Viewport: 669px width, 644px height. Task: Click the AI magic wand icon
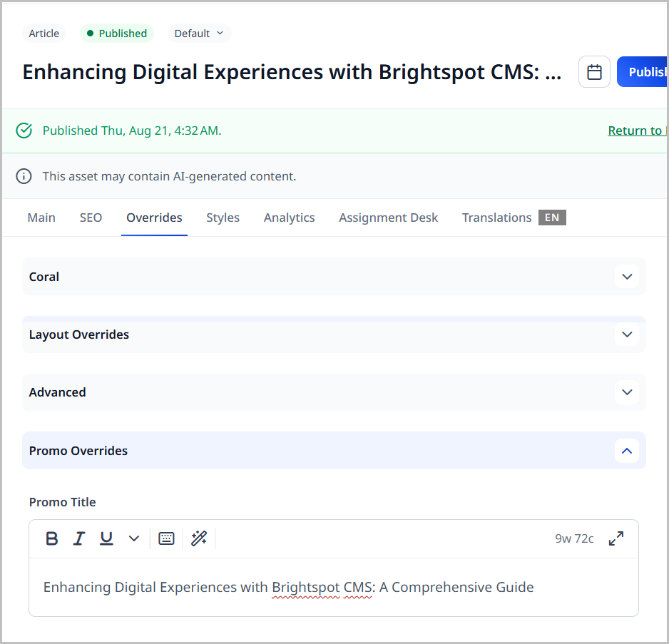199,538
